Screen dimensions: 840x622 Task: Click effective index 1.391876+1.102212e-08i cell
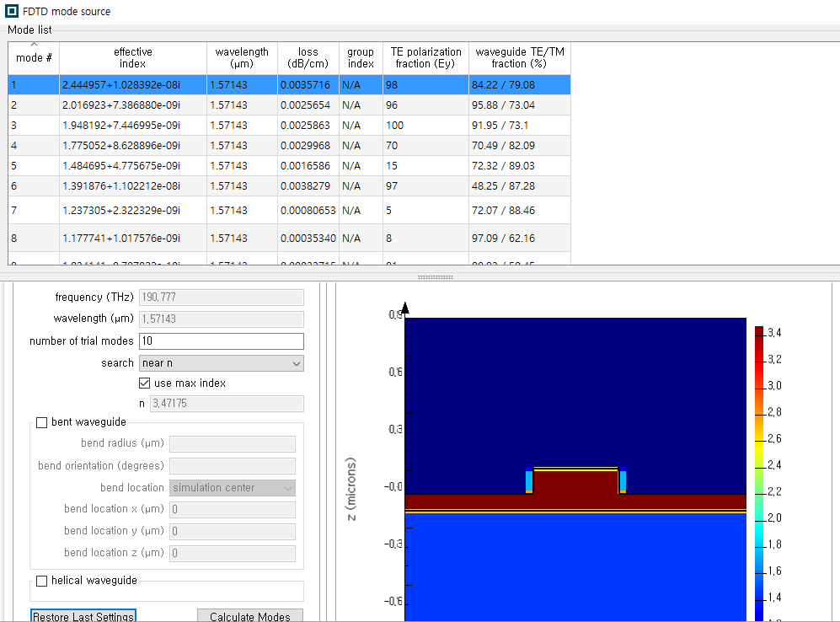tap(133, 186)
